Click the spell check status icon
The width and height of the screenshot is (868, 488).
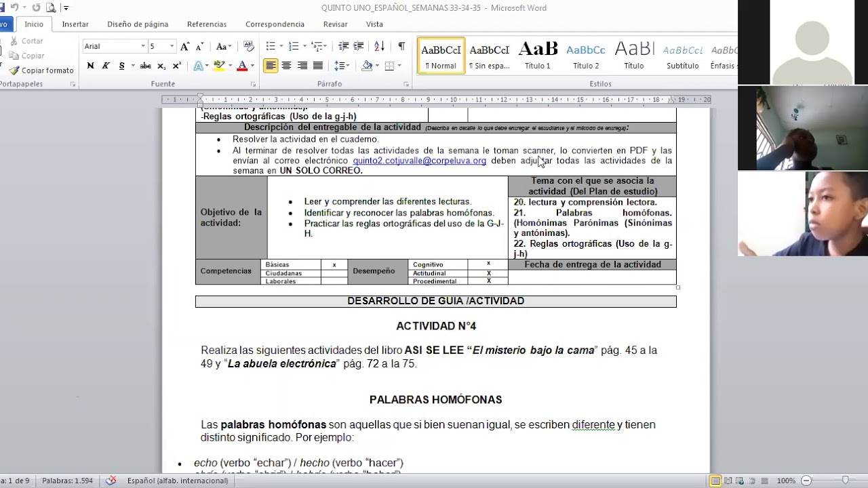[111, 481]
